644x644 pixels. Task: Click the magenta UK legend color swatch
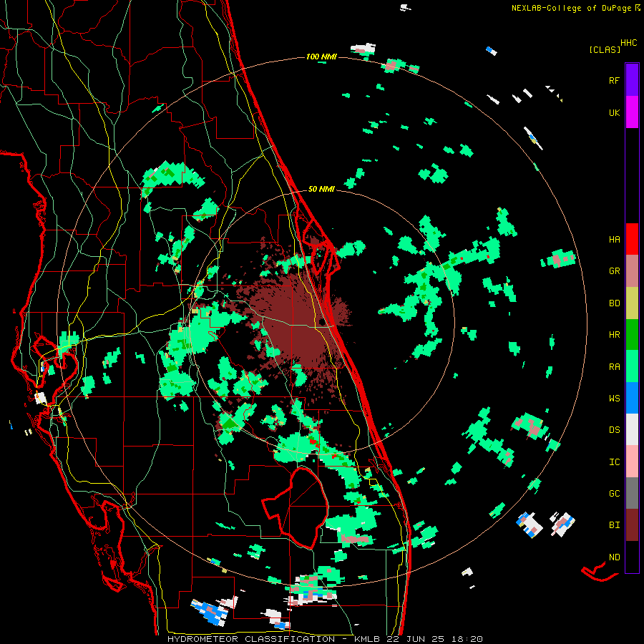point(632,112)
